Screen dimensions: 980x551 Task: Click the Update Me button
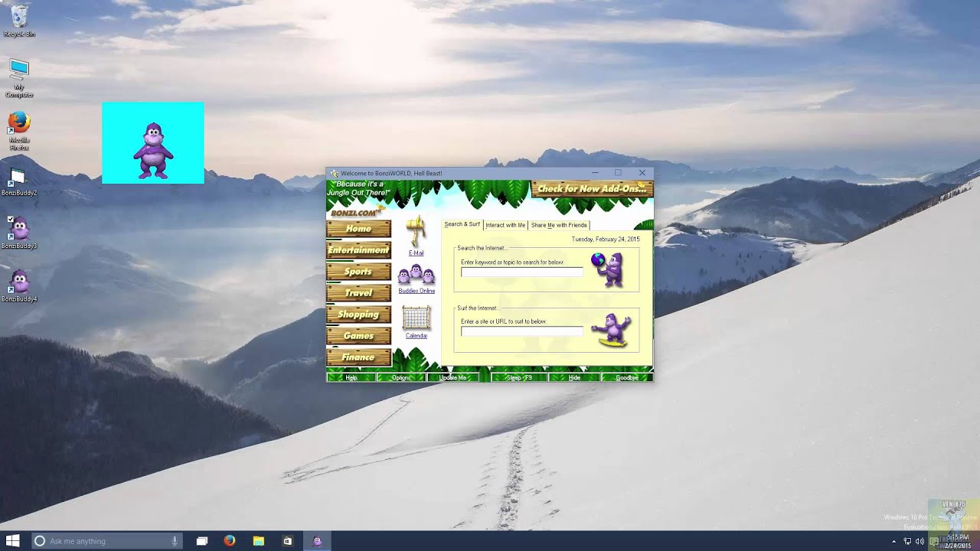click(452, 377)
